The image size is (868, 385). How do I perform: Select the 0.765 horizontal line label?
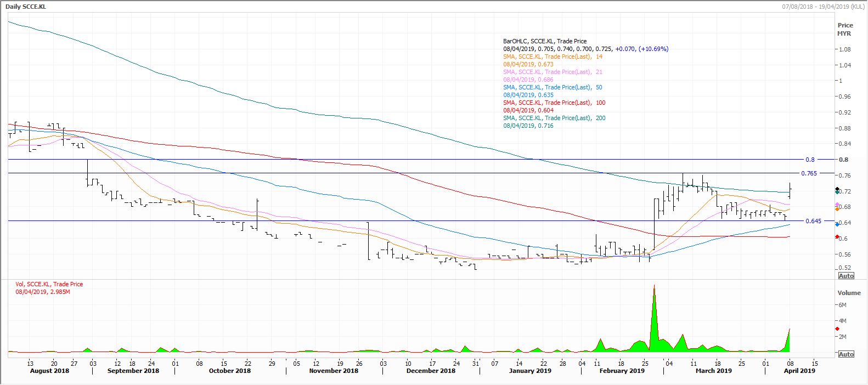pyautogui.click(x=809, y=173)
